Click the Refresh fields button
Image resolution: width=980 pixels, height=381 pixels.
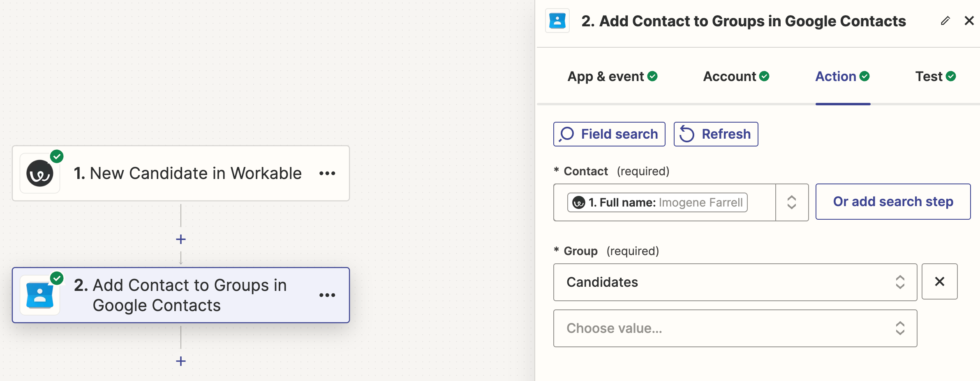click(x=716, y=134)
